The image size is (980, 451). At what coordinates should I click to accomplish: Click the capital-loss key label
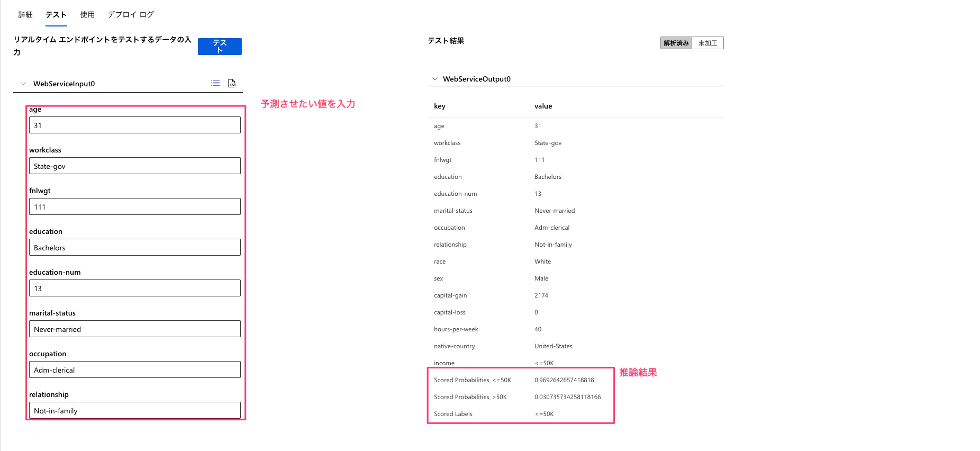[450, 312]
